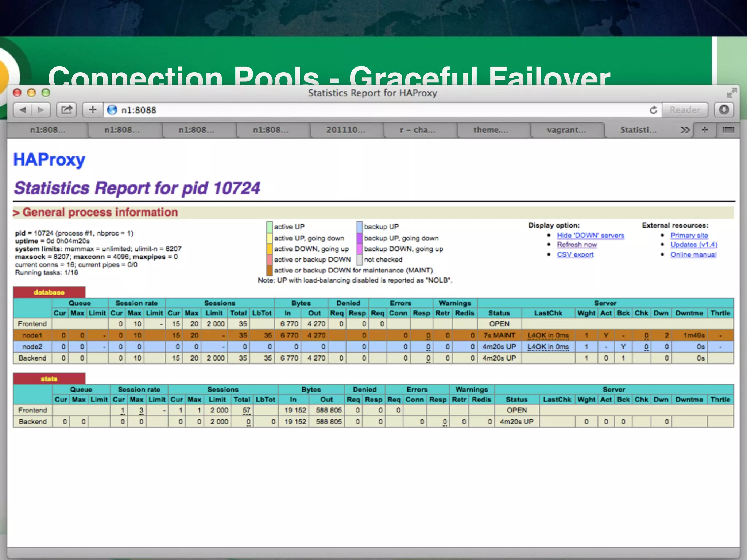The width and height of the screenshot is (747, 560).
Task: Click the stats Frontend row label
Action: tap(32, 410)
